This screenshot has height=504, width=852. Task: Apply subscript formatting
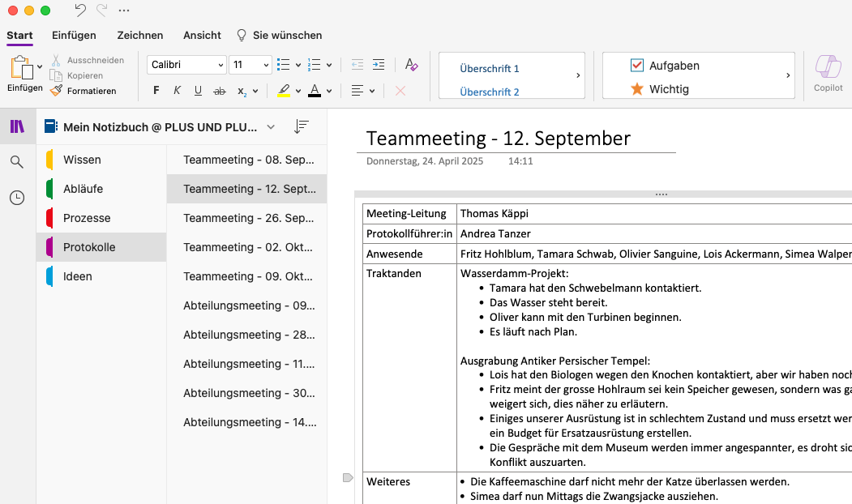click(241, 91)
